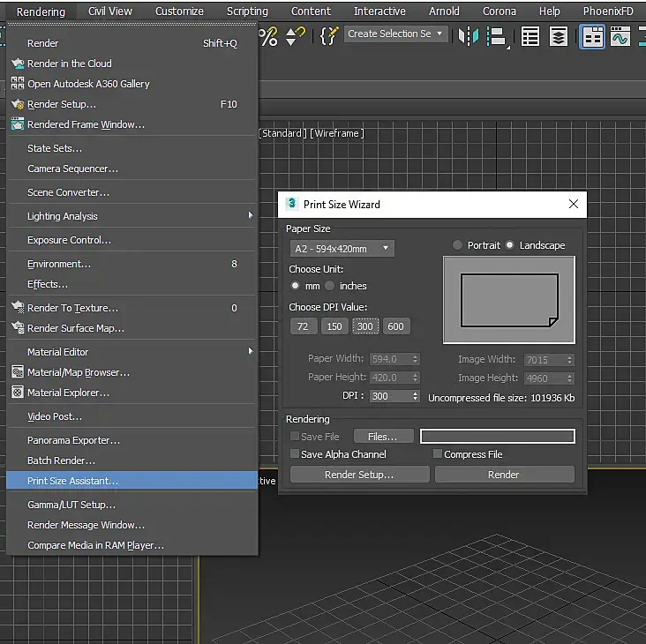Click the DPI value spinner field
Screen dimensions: 646x644
[387, 396]
